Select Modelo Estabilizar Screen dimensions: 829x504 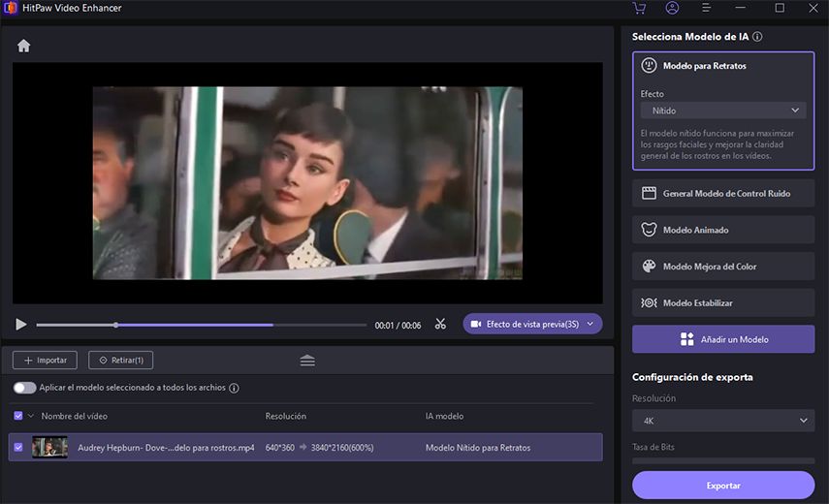[723, 302]
